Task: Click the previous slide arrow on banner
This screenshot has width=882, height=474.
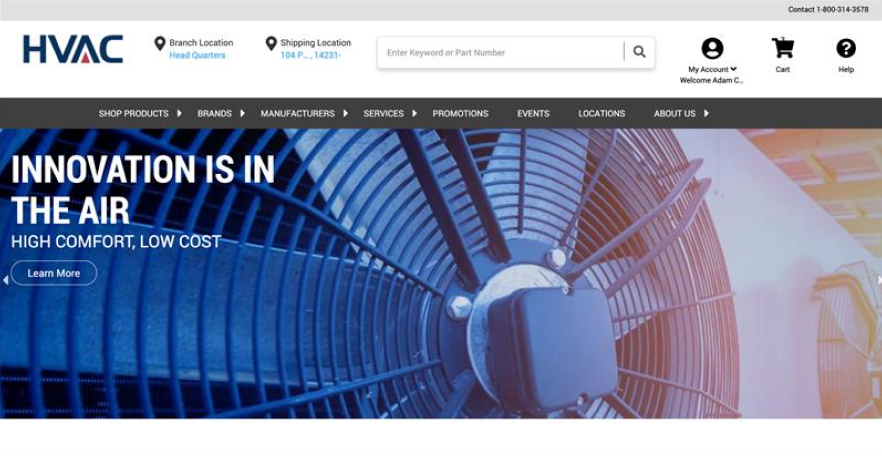Action: pos(5,280)
